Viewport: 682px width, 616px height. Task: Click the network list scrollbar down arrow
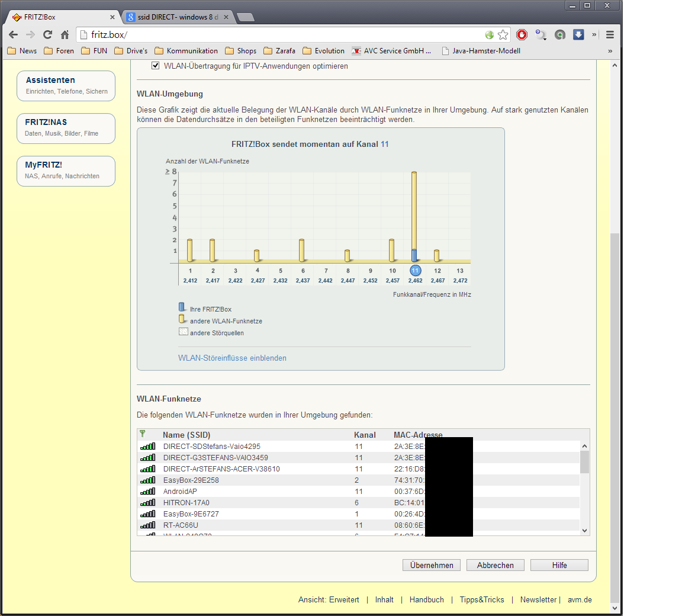(584, 530)
